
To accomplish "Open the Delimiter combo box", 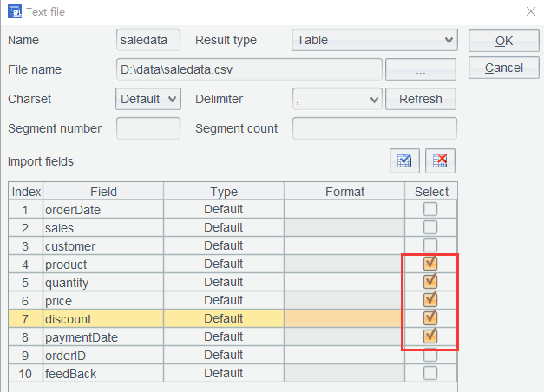I will (338, 99).
